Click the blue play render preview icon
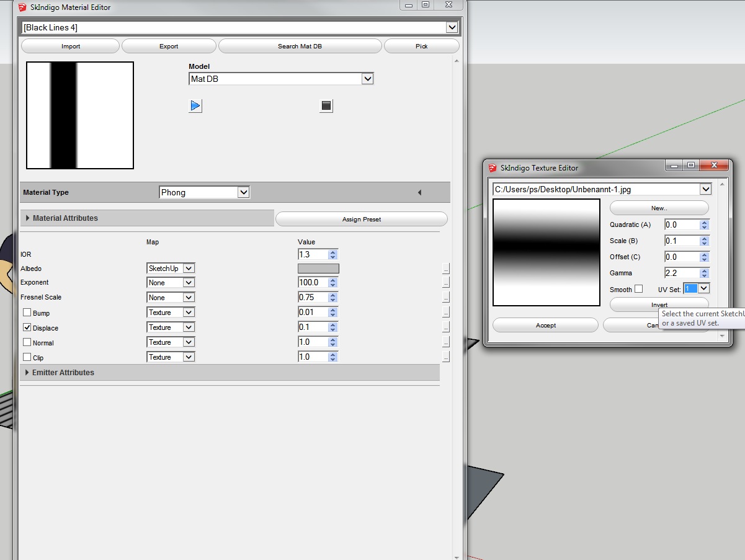745x560 pixels. (195, 105)
